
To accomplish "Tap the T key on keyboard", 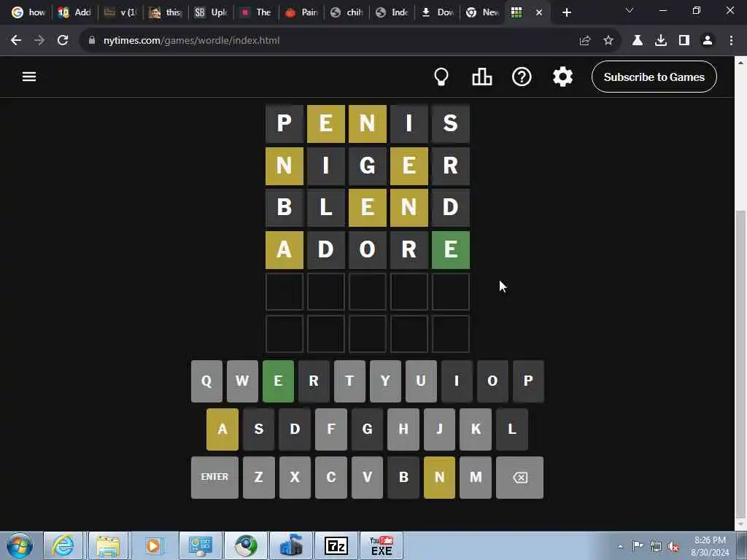I will pos(349,381).
